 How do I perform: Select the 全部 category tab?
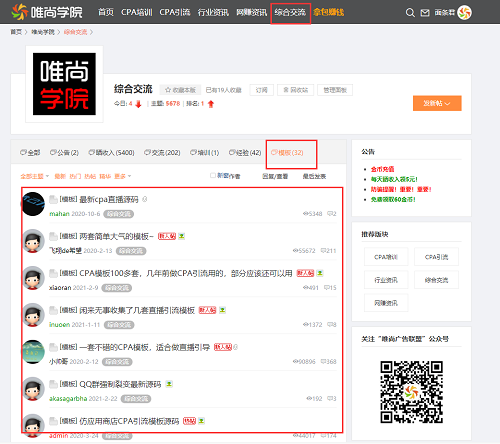[x=30, y=153]
